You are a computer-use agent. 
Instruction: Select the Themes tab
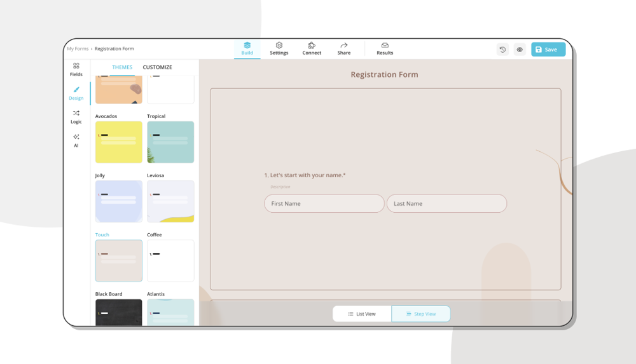point(122,67)
